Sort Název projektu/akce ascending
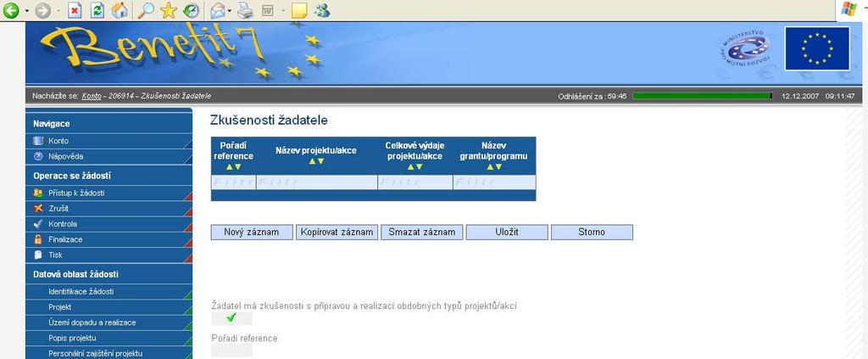This screenshot has height=359, width=868. (x=312, y=161)
